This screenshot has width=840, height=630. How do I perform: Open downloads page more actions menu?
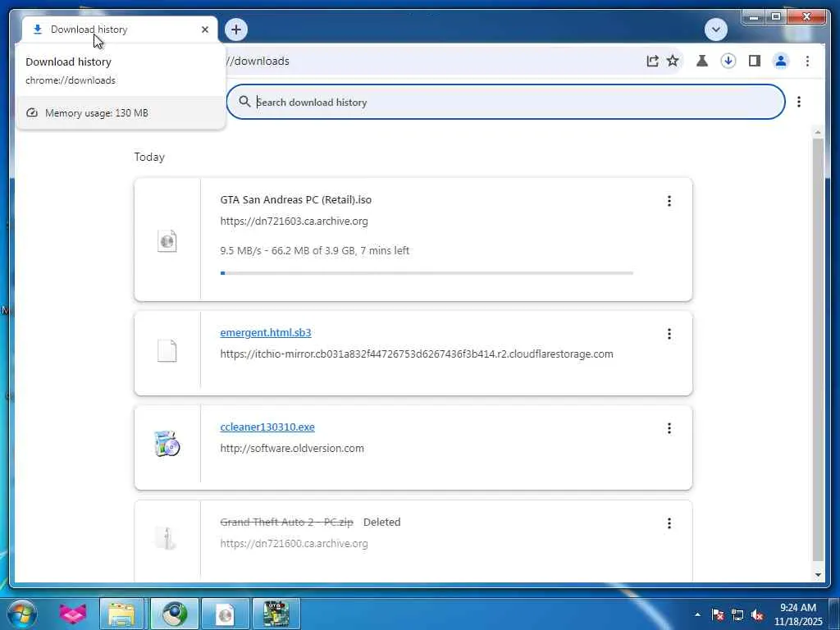pyautogui.click(x=799, y=102)
